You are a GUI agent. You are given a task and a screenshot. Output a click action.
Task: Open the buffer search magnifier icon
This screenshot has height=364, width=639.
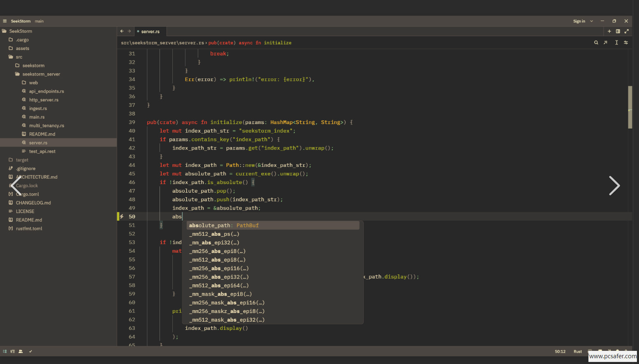pos(596,42)
